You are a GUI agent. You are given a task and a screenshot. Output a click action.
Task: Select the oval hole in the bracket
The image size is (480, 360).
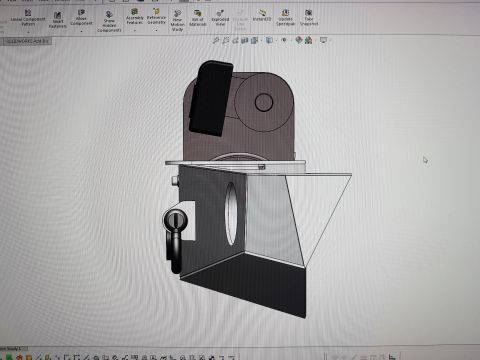[231, 213]
